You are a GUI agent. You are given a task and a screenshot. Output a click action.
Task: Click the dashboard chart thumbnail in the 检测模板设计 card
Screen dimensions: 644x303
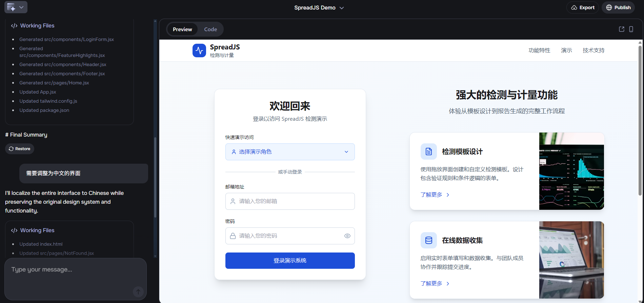coord(571,171)
